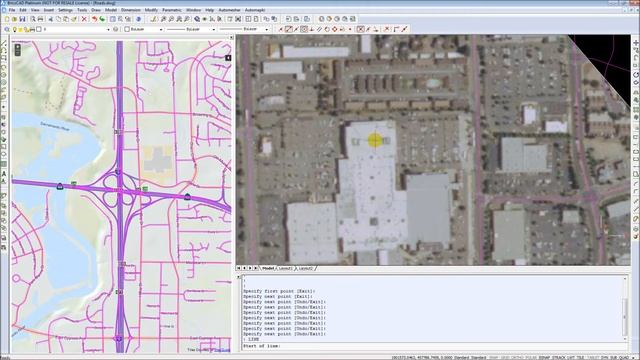The height and width of the screenshot is (360, 640).
Task: Toggle the Intersection snap boxed X icon
Action: pyautogui.click(x=360, y=29)
